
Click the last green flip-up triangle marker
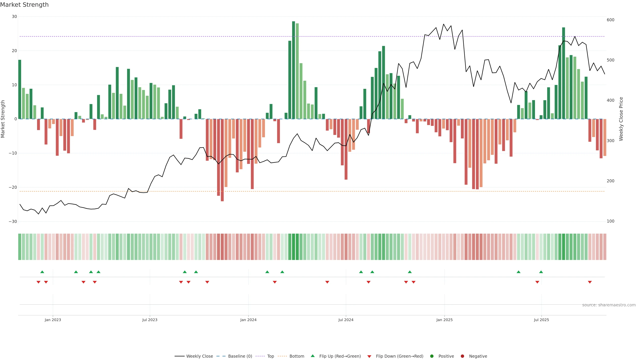(541, 272)
